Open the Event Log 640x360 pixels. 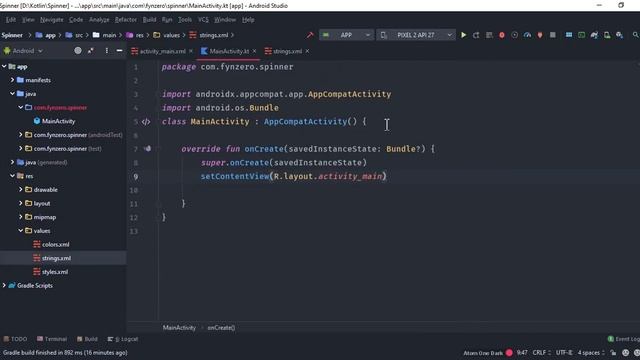click(624, 339)
